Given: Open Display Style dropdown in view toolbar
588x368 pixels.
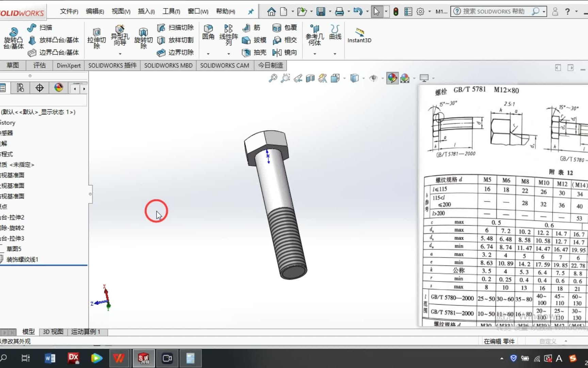Looking at the screenshot, I should [363, 78].
